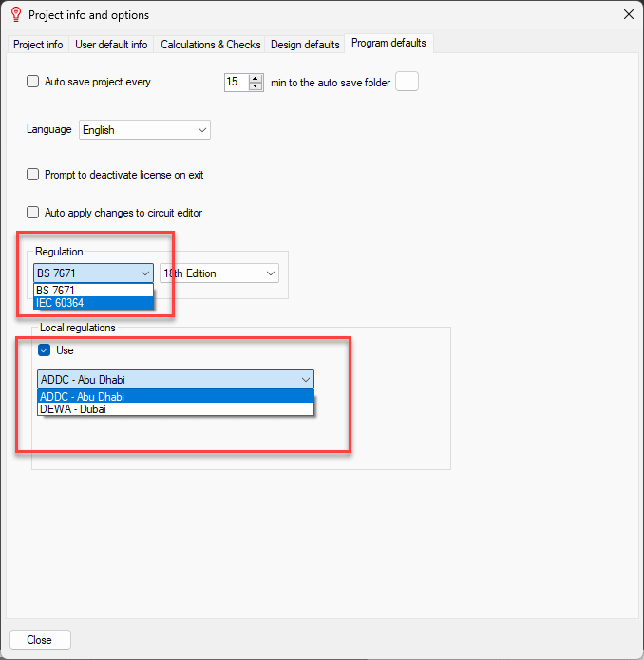Open the 18th Edition dropdown
Image resolution: width=644 pixels, height=660 pixels.
pos(218,273)
